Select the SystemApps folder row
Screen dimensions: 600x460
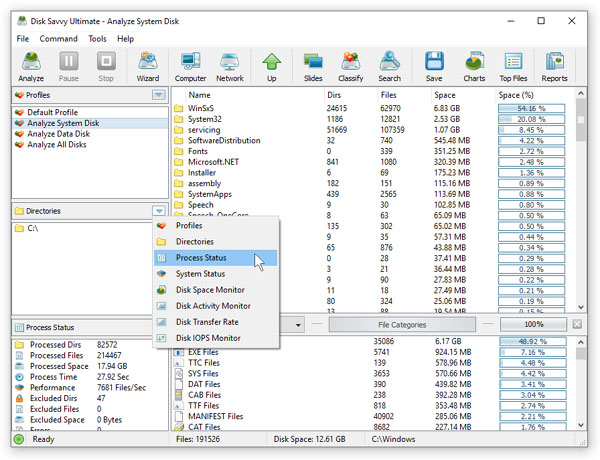[373, 194]
